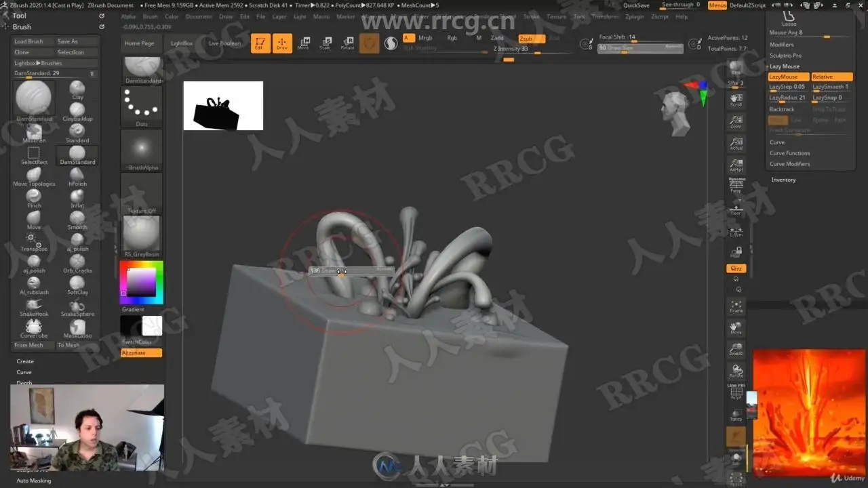The image size is (868, 488).
Task: Toggle the Floor grid
Action: pos(736,209)
